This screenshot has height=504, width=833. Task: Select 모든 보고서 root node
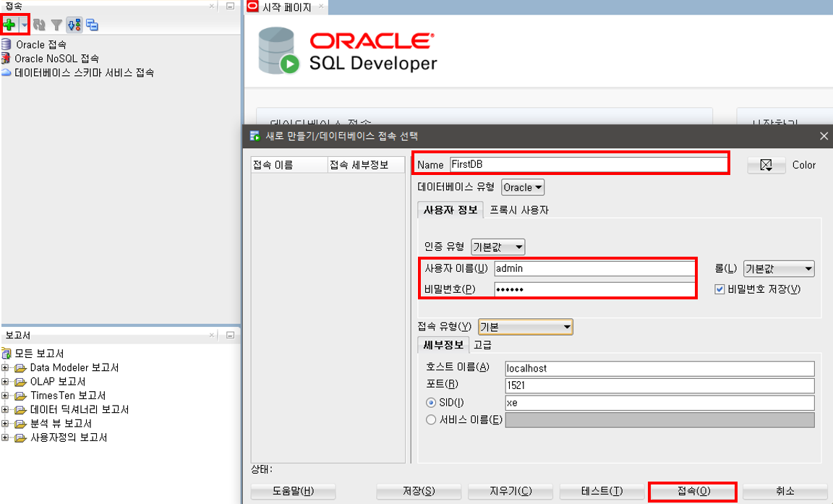tap(39, 353)
